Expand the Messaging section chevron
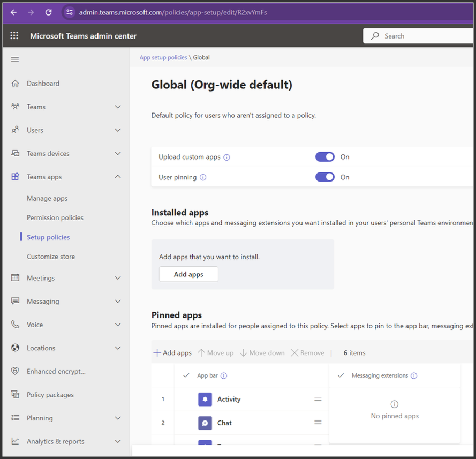 coord(118,301)
